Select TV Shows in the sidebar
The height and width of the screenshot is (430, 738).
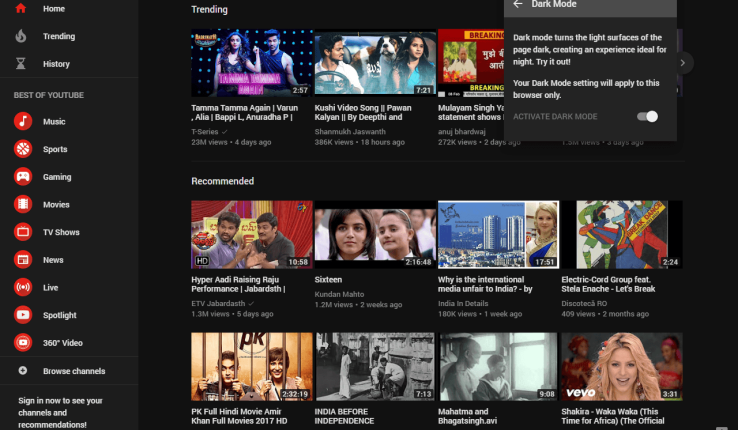pos(60,232)
